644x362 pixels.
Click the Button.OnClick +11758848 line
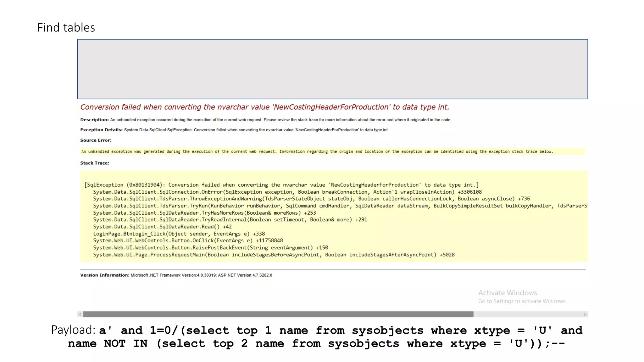[x=188, y=241]
